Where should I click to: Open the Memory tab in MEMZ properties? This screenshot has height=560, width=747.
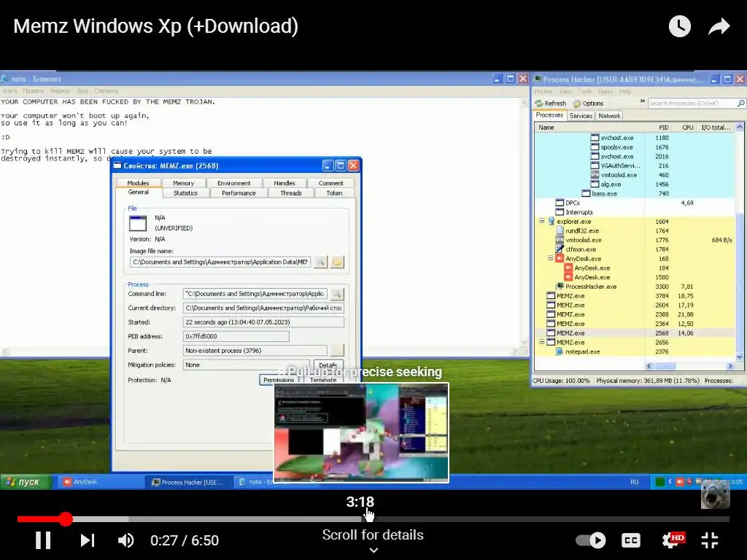coord(183,183)
